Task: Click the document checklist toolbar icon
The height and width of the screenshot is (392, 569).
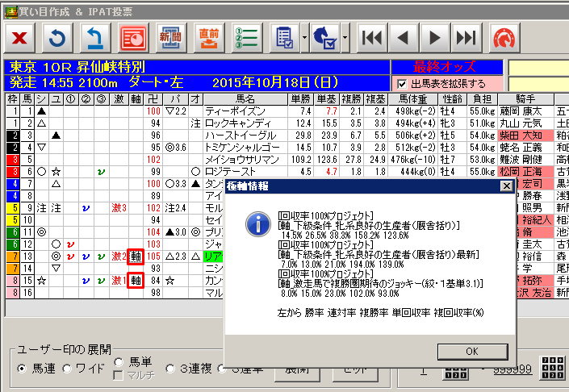Action: tap(284, 38)
